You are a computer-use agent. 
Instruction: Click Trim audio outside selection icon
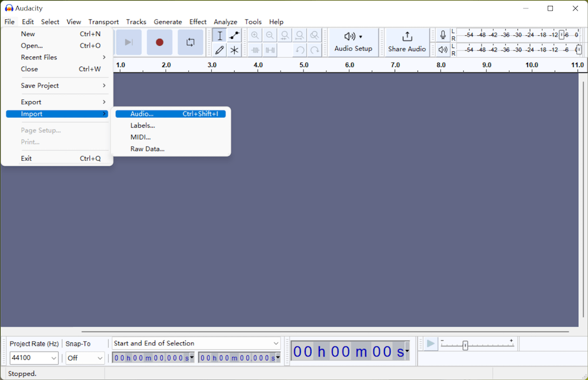pyautogui.click(x=255, y=50)
